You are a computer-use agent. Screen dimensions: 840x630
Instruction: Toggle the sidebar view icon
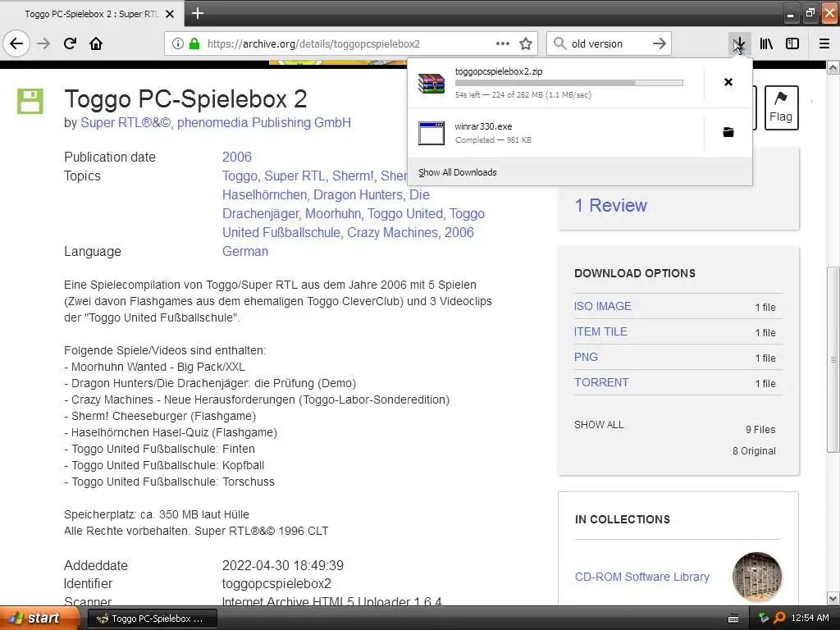(x=792, y=44)
